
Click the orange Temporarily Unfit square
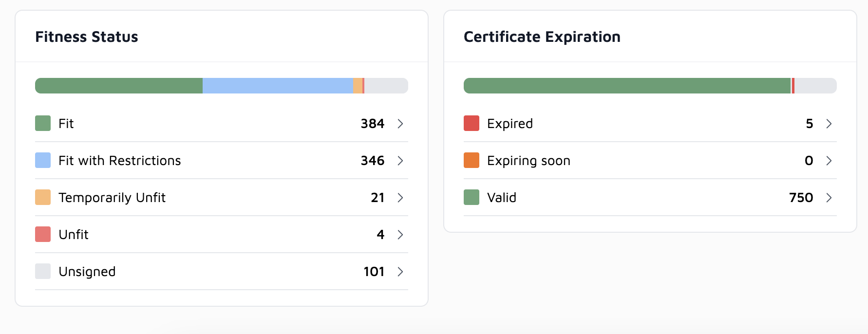click(42, 197)
